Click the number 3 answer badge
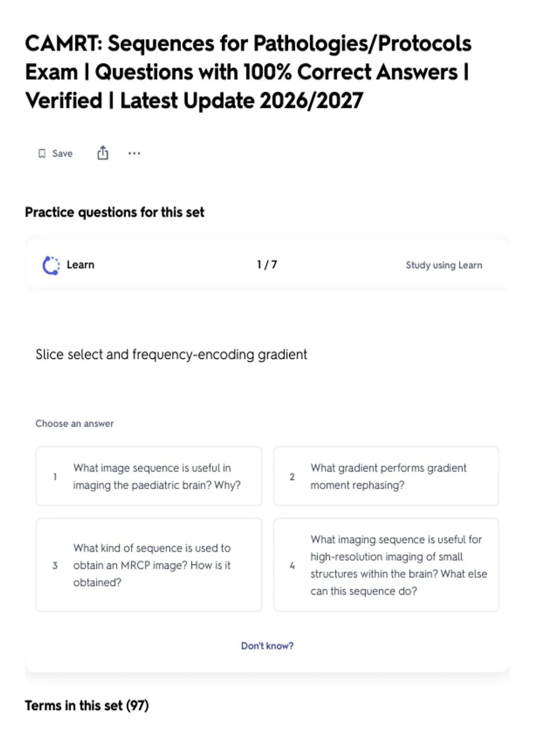534x756 pixels. coord(55,566)
